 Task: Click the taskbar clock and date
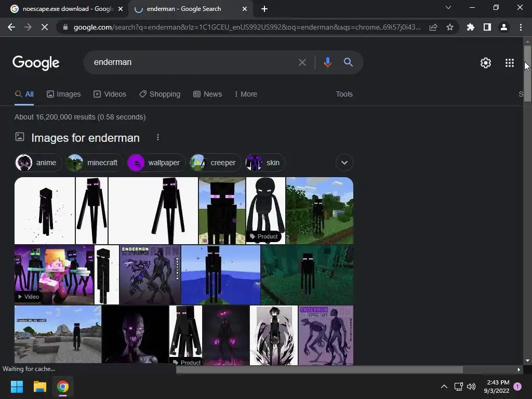(496, 387)
